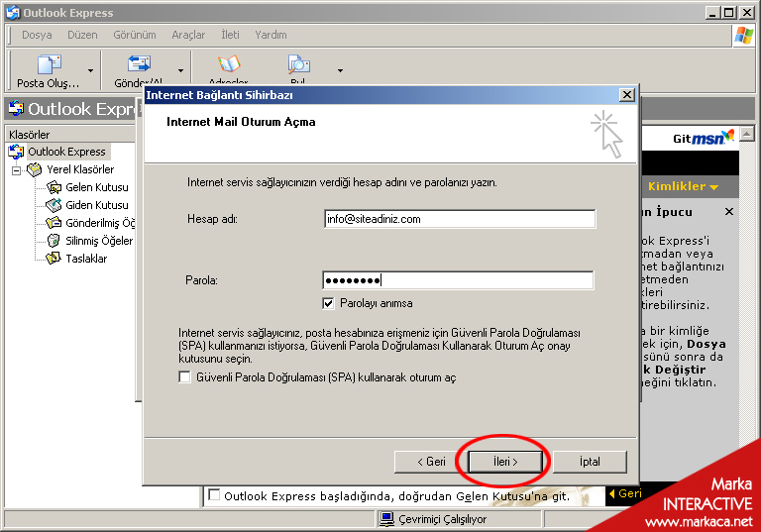Click the Taslaklar drafts folder icon
Image resolution: width=761 pixels, height=532 pixels.
click(x=54, y=259)
